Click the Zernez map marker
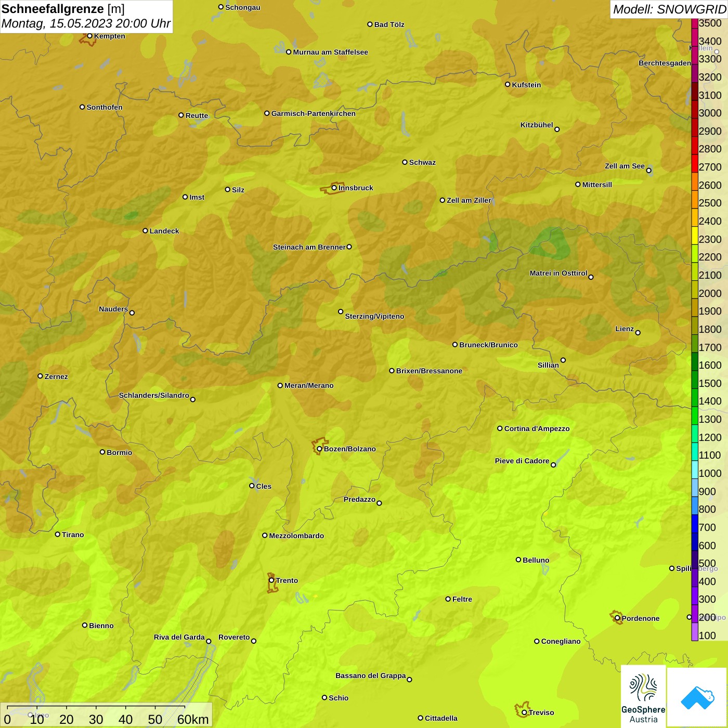 click(x=40, y=376)
